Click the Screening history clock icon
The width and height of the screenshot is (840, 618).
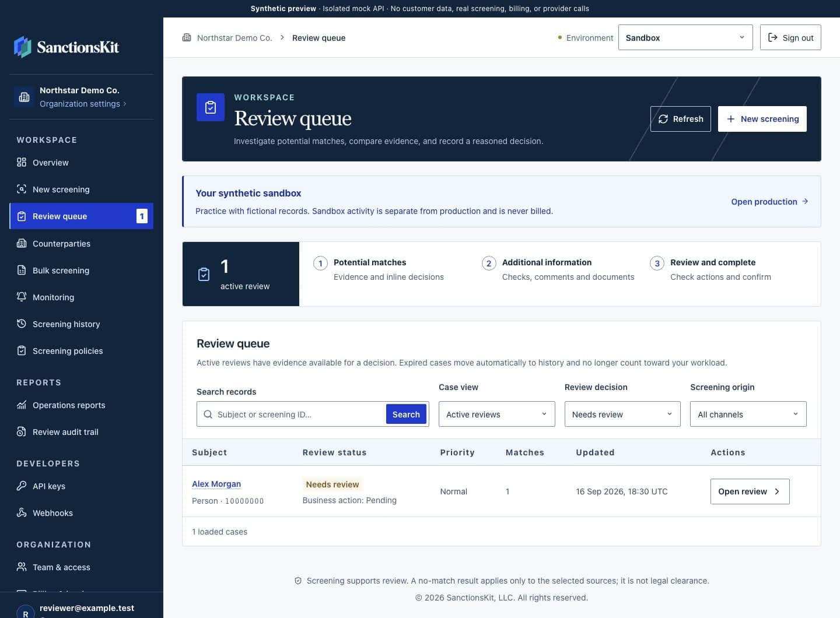[x=22, y=324]
